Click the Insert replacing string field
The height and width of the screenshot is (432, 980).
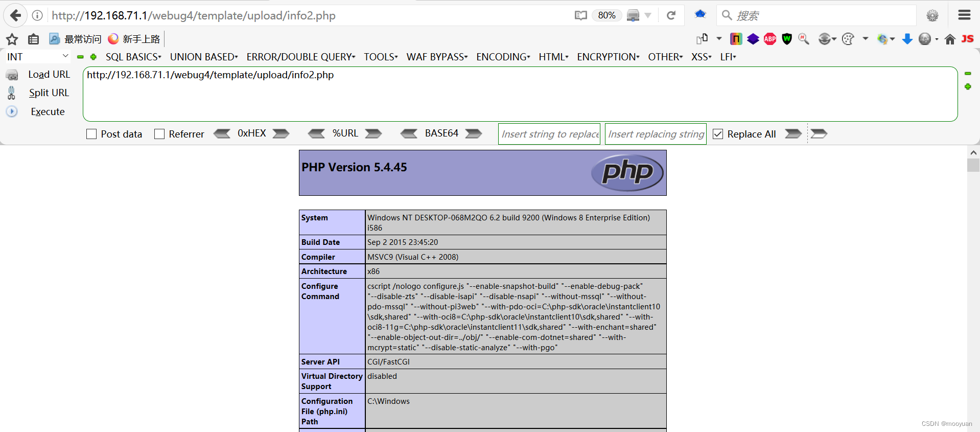(656, 134)
